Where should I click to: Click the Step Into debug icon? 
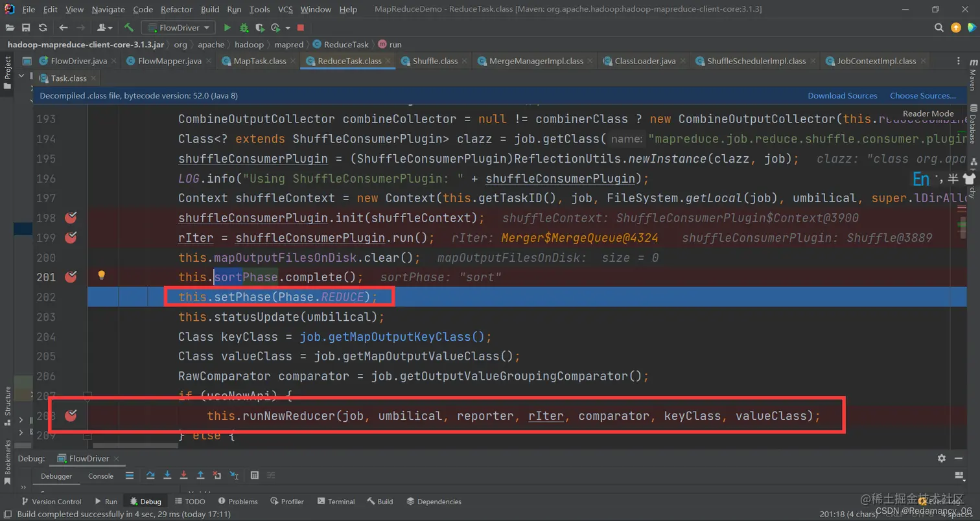click(167, 476)
